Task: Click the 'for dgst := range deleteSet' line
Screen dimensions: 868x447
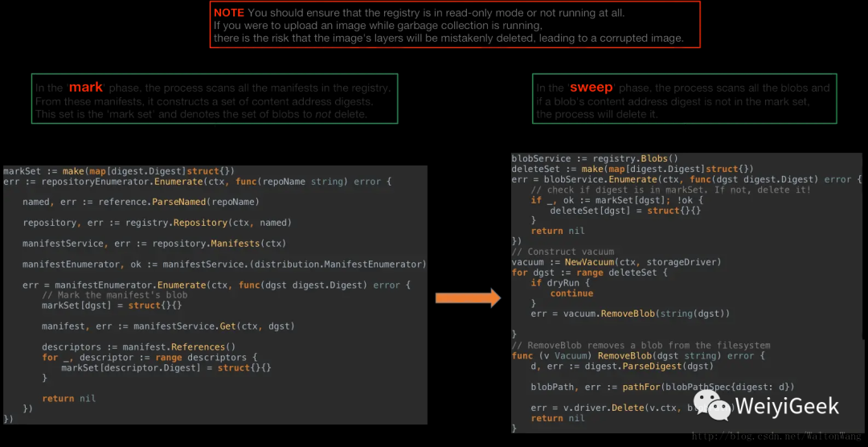Action: click(590, 273)
